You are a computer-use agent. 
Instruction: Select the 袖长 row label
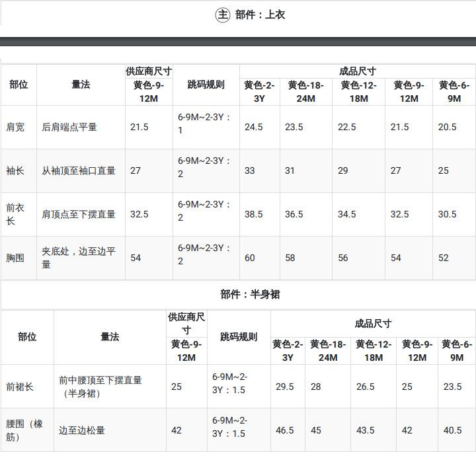point(15,170)
